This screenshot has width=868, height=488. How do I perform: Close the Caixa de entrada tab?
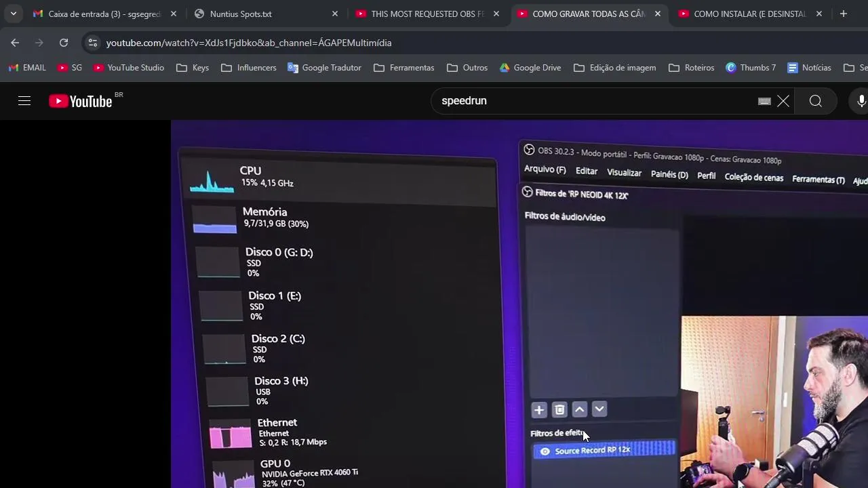[x=174, y=14]
